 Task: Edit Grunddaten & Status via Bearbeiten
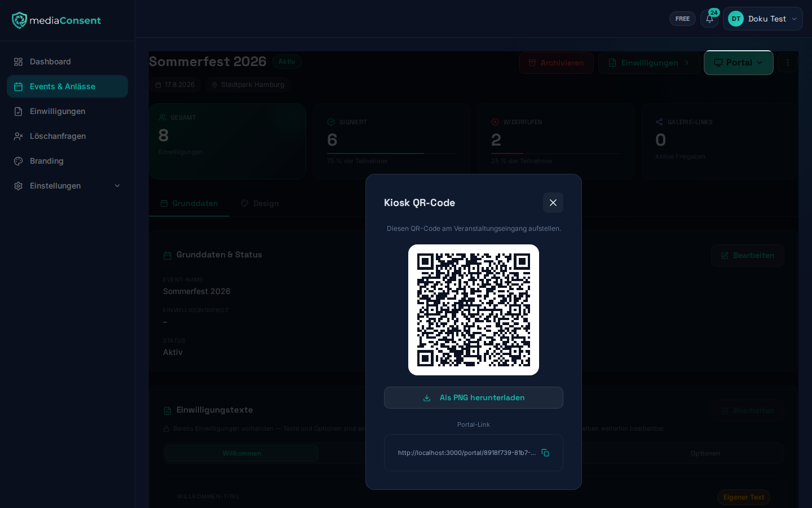(748, 255)
